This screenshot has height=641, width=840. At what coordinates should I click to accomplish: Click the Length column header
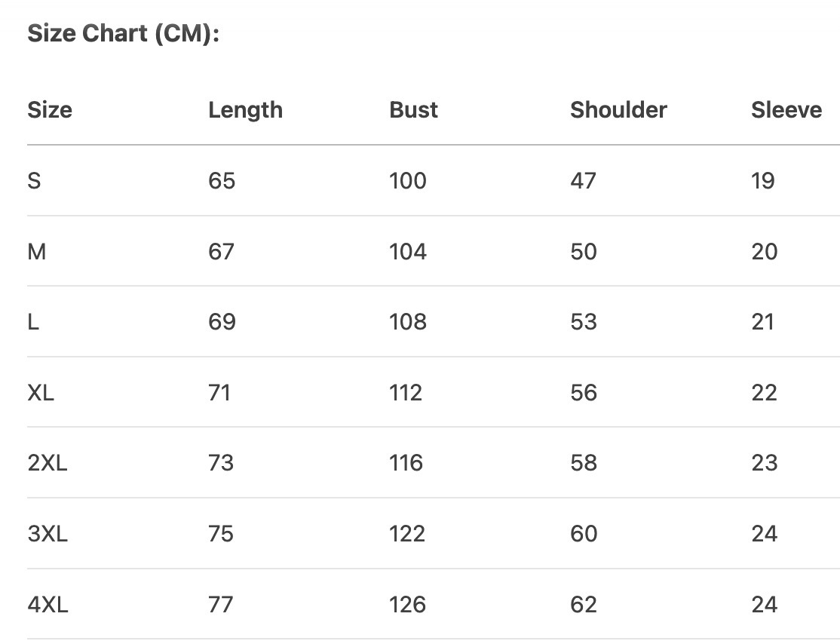point(245,110)
